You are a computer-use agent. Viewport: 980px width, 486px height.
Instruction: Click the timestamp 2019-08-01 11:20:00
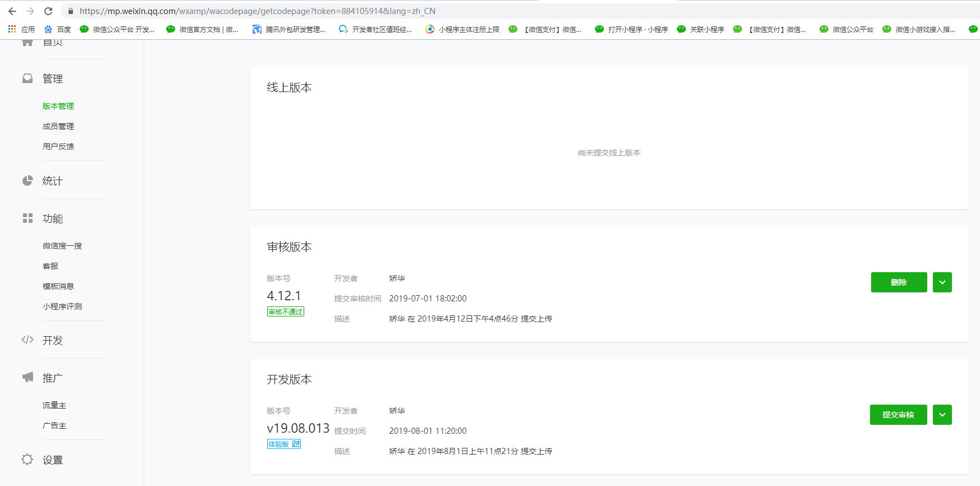pos(428,431)
